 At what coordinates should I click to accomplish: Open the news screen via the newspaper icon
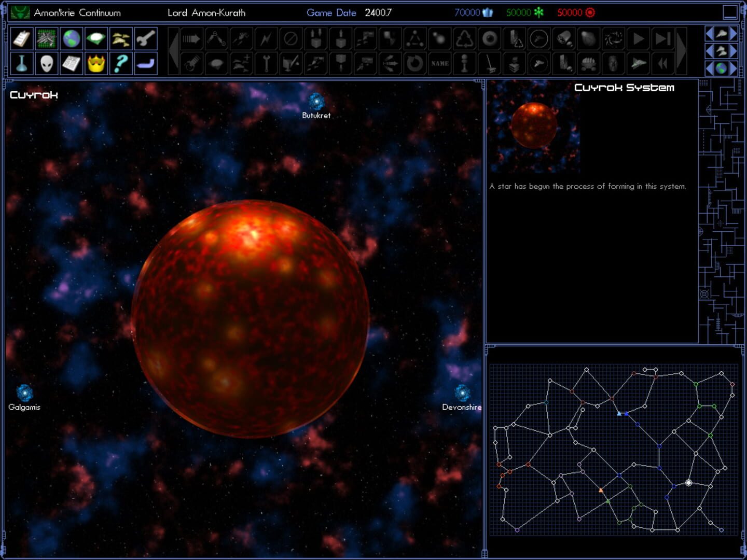(x=71, y=63)
